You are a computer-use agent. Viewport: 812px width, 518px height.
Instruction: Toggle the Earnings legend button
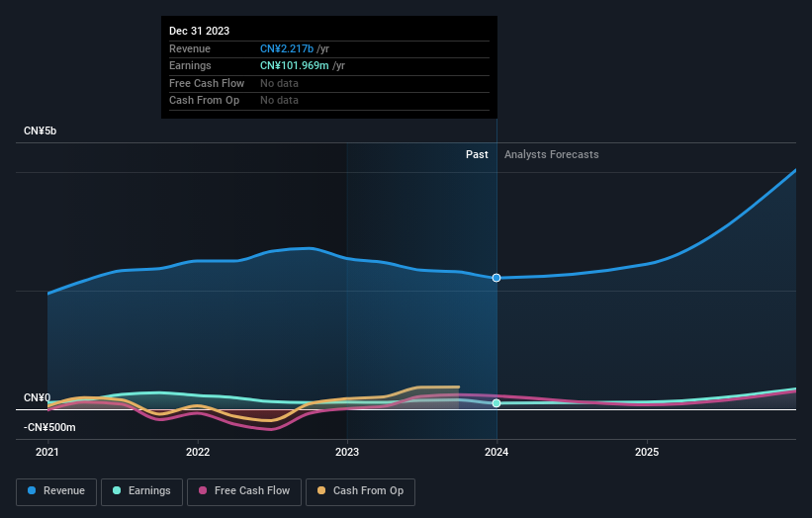point(141,491)
